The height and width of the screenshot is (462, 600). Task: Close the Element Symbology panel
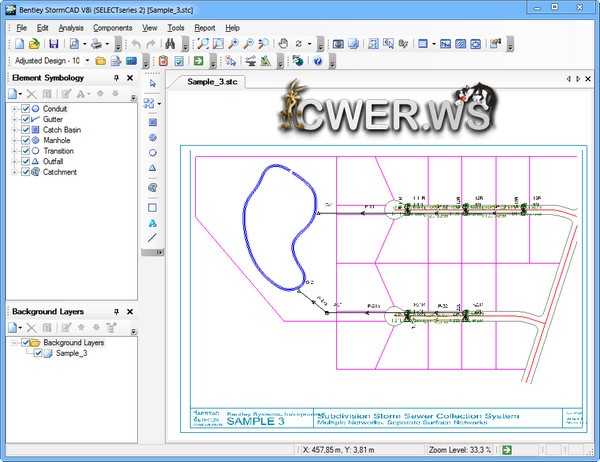click(x=130, y=78)
